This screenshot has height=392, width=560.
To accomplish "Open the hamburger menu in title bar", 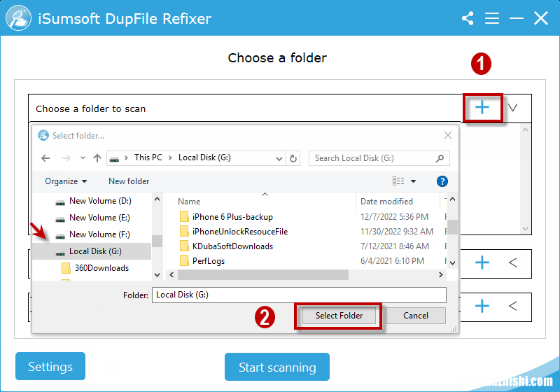I will 492,18.
